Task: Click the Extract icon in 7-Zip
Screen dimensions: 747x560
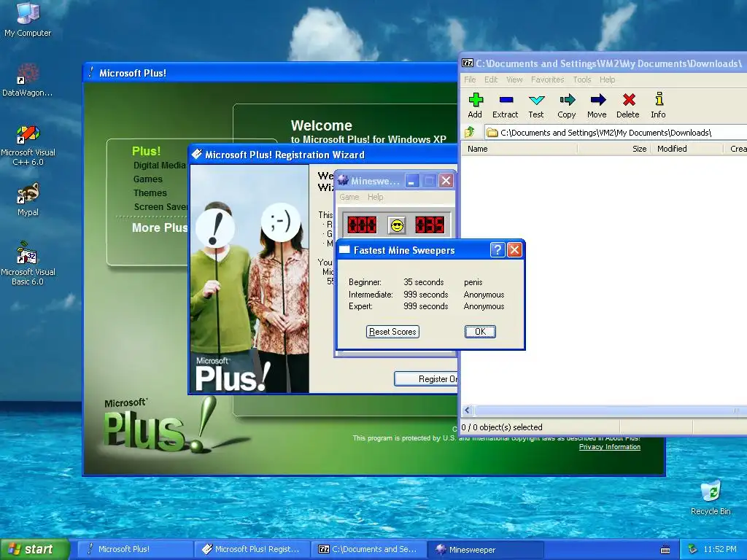Action: tap(505, 105)
